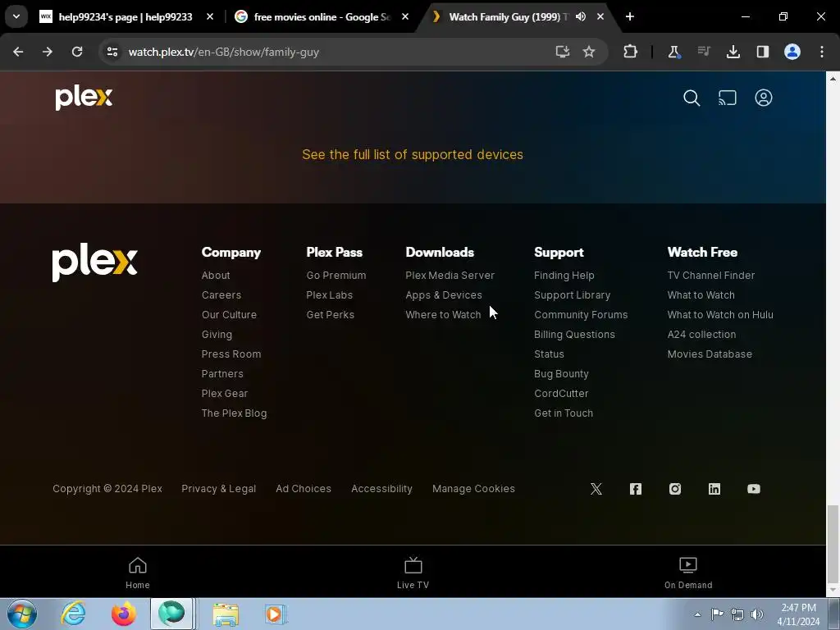The width and height of the screenshot is (840, 630).
Task: Click the page vertical scrollbar thumb
Action: (833, 544)
